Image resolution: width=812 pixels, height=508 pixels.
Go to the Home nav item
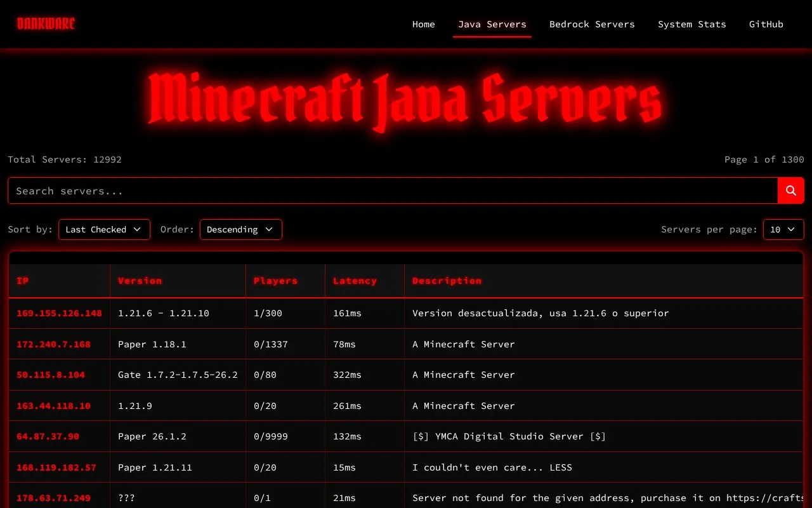424,24
